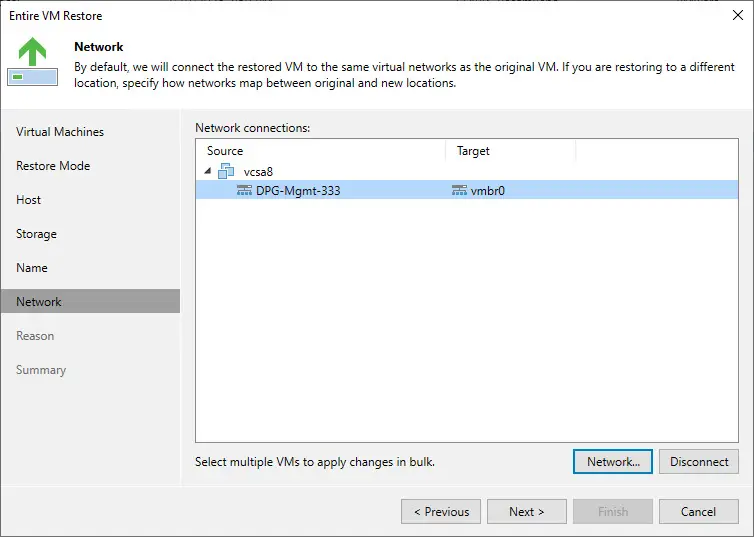The width and height of the screenshot is (754, 537).
Task: Open the Name step
Action: tap(32, 268)
